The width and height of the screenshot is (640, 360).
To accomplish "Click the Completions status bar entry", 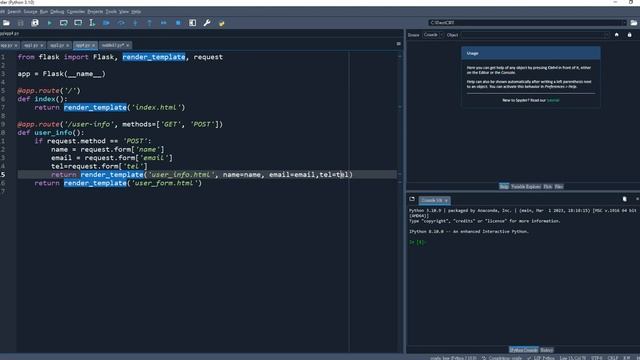I will click(502, 358).
